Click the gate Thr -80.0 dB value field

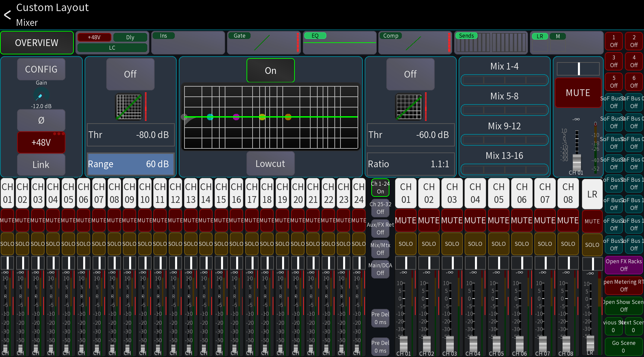(130, 135)
